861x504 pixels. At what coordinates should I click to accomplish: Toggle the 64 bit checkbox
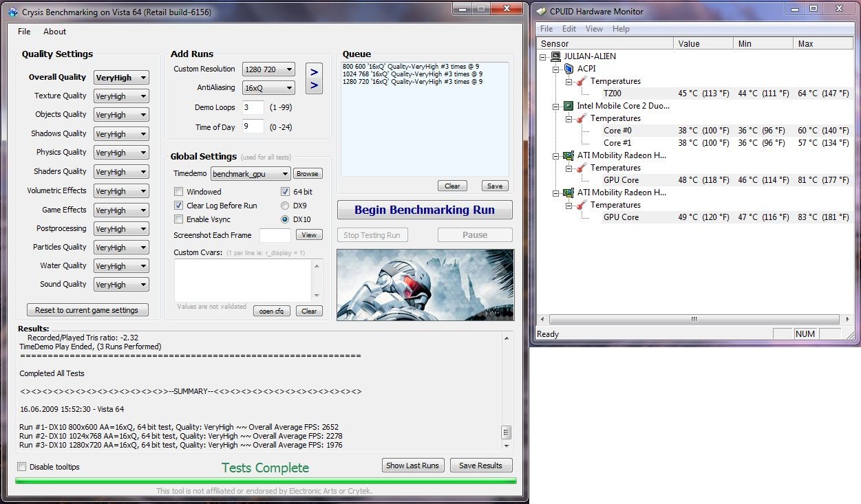pyautogui.click(x=286, y=192)
